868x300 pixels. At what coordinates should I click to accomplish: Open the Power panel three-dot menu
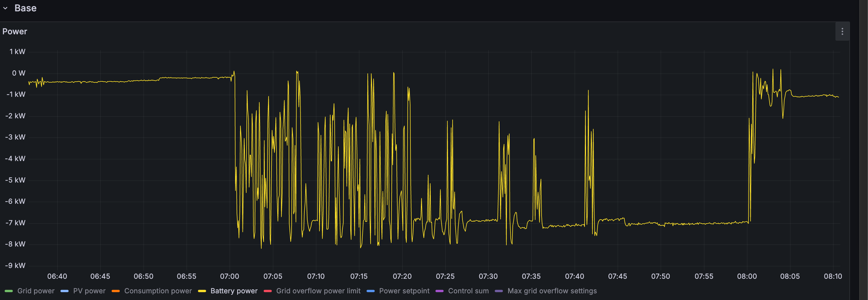click(x=842, y=31)
